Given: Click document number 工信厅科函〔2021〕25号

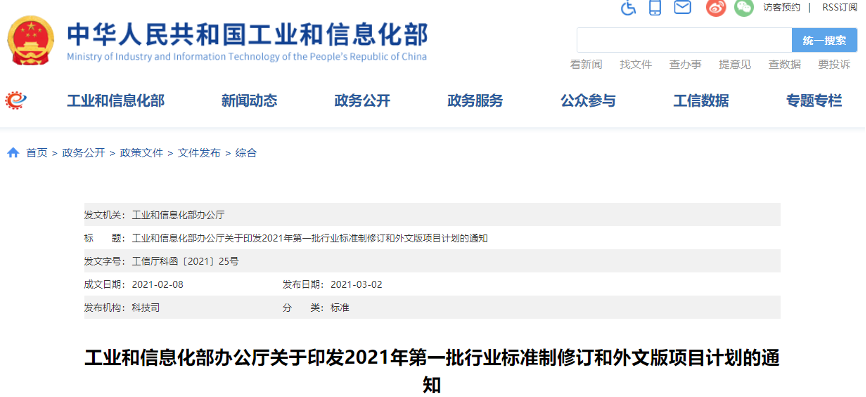Looking at the screenshot, I should click(185, 261).
